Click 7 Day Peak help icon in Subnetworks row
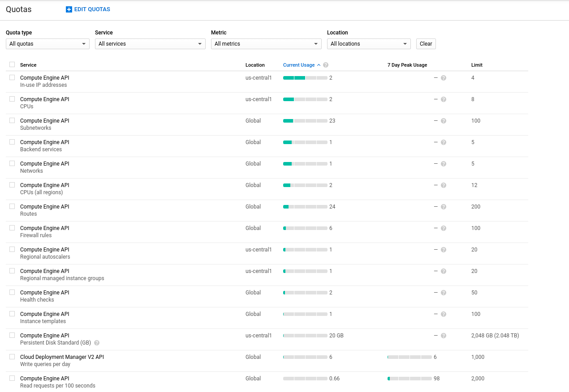Image resolution: width=569 pixels, height=392 pixels. [x=444, y=121]
